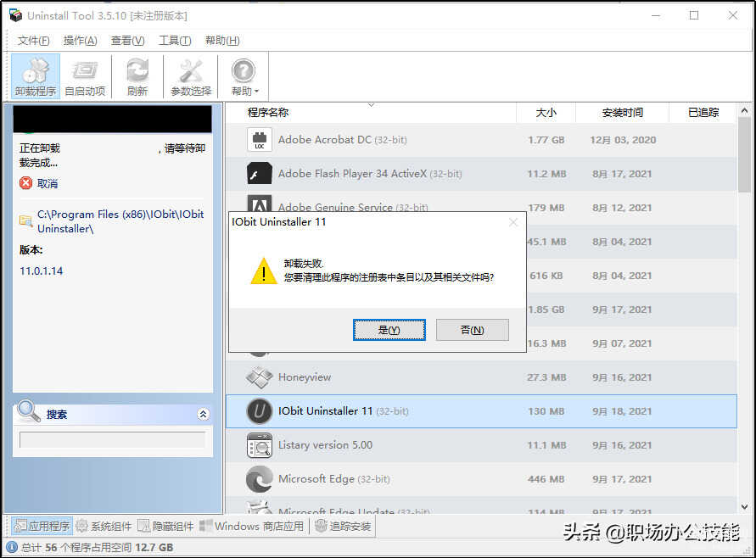Select the Adobe Flash Player icon

[x=259, y=174]
